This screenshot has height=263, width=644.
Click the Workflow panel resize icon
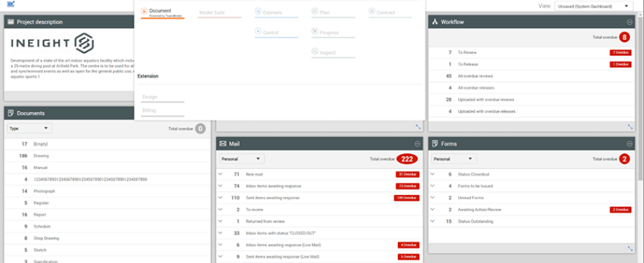630,127
